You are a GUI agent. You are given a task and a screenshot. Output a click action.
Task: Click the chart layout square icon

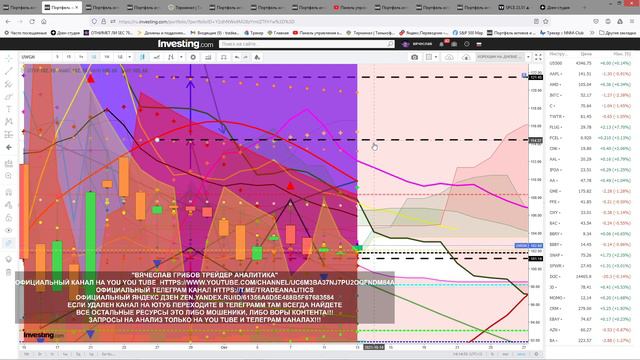(429, 57)
